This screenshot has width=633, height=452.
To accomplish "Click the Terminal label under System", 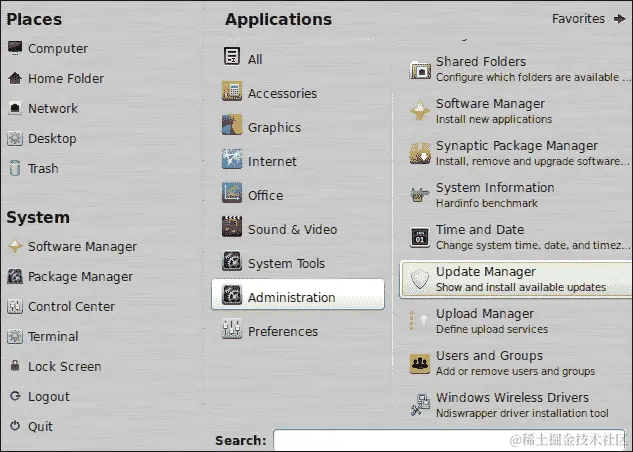I will point(53,336).
